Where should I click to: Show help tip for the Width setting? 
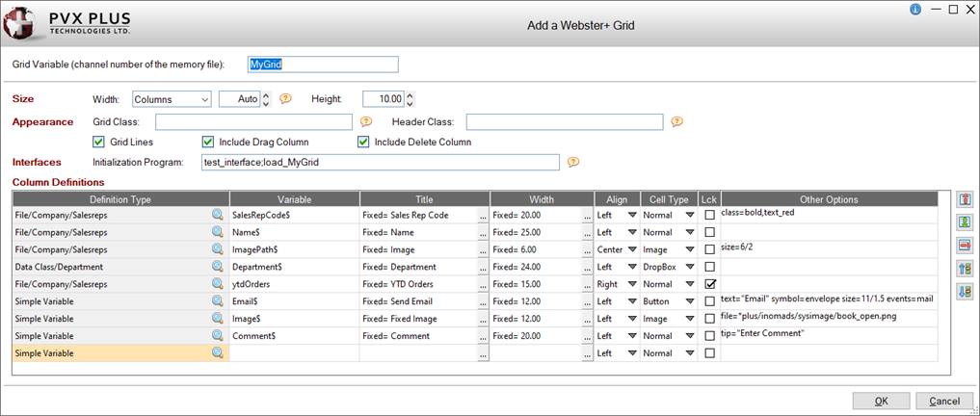[285, 98]
